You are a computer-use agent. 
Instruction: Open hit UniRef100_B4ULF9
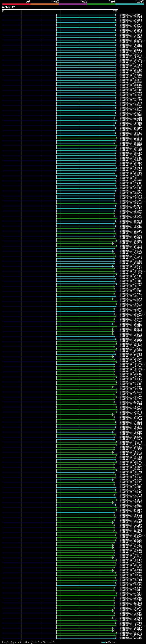[x=131, y=208]
